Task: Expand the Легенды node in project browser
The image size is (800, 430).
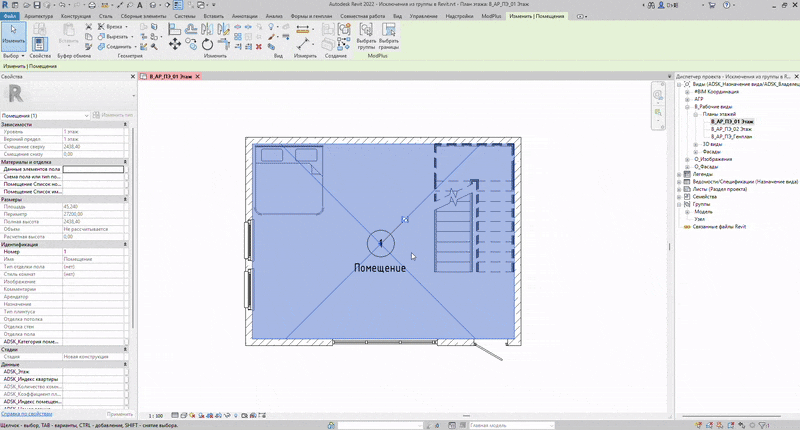Action: (x=680, y=173)
